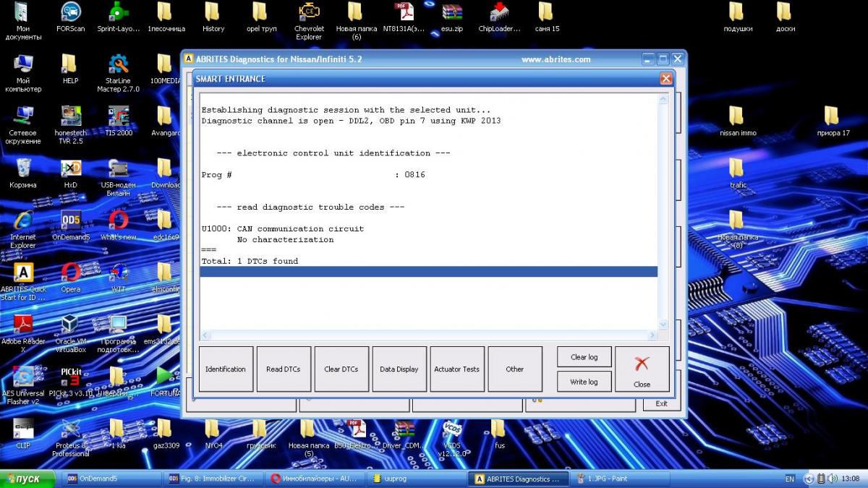Screen dimensions: 868x488
Task: Select the WTT desktop icon
Action: coord(118,278)
